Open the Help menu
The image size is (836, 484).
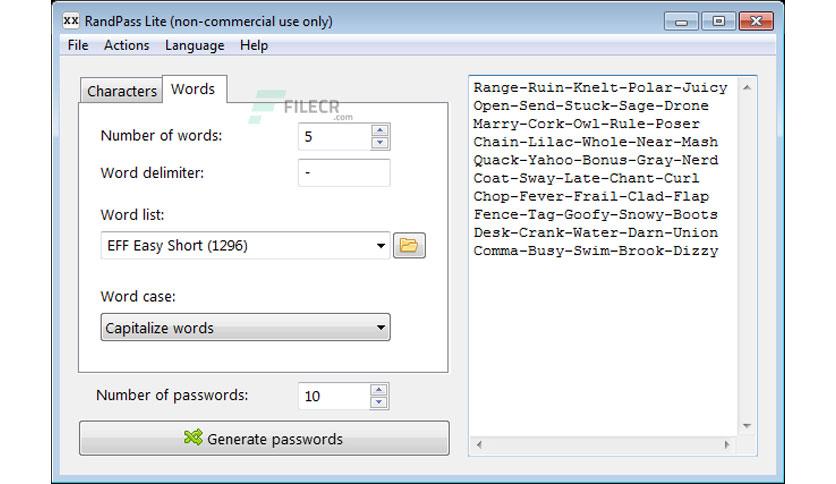click(x=254, y=45)
